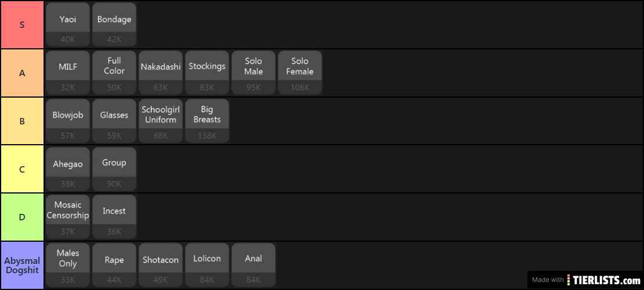Screen dimensions: 644x290
Task: Select the Bondage tile
Action: coord(114,24)
